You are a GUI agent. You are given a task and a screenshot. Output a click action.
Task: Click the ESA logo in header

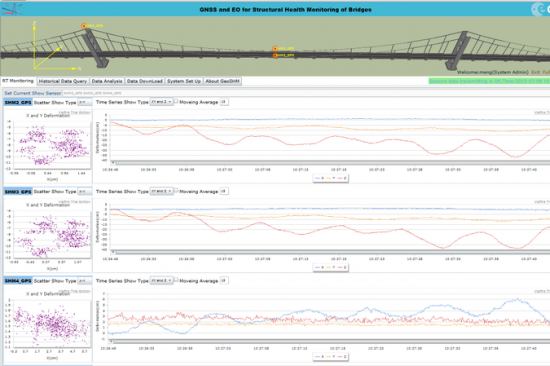(x=541, y=9)
